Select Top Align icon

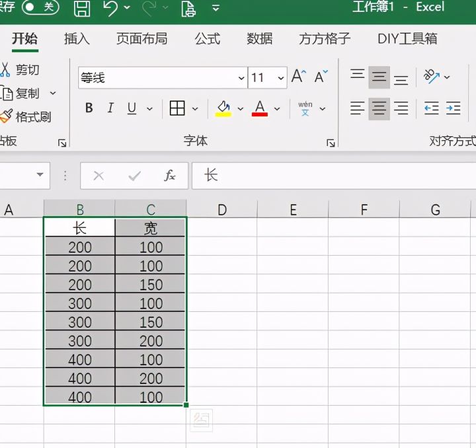pyautogui.click(x=357, y=74)
